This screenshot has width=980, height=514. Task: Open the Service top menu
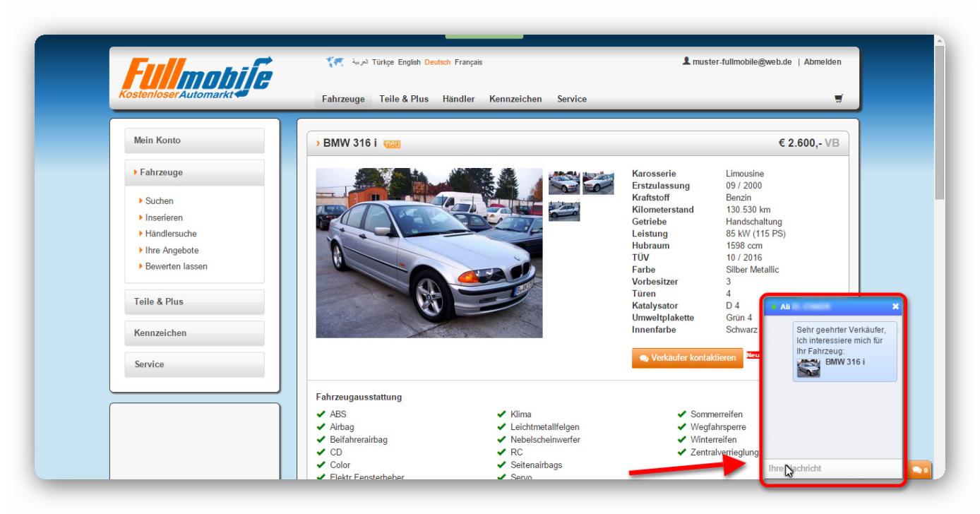point(572,99)
